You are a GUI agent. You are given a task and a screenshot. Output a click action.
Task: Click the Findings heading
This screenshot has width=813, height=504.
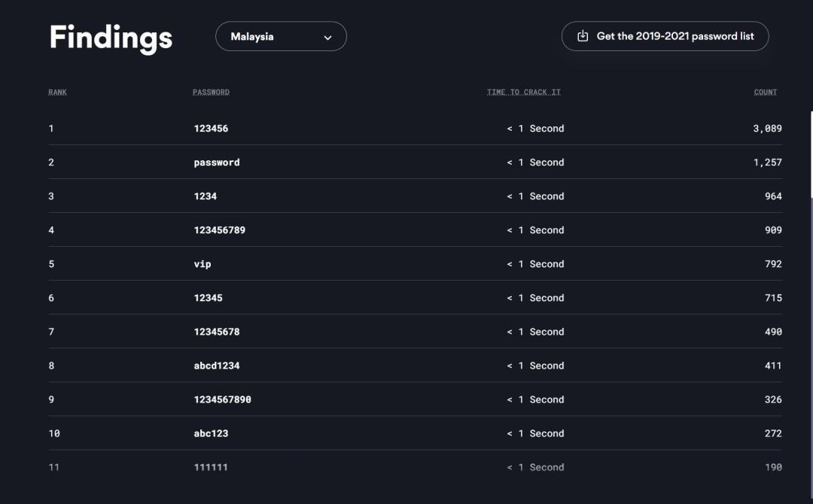click(111, 37)
